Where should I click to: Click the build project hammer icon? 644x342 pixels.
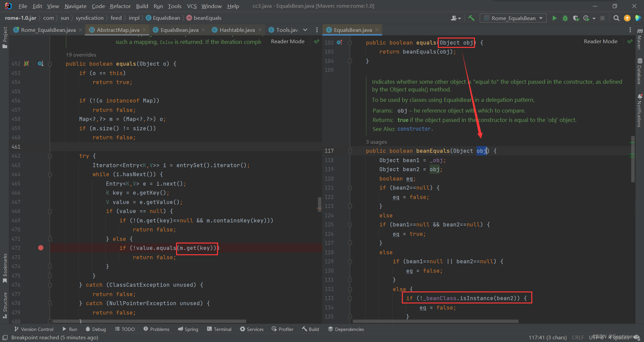click(472, 18)
